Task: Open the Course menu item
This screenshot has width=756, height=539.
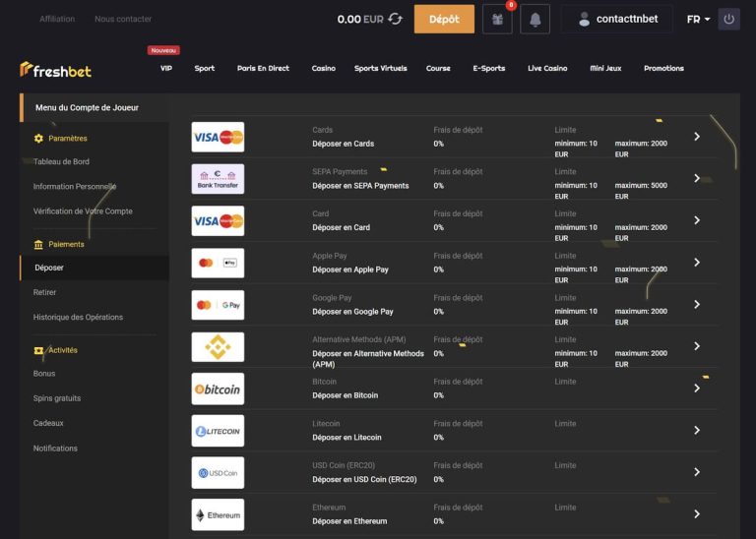Action: click(438, 69)
